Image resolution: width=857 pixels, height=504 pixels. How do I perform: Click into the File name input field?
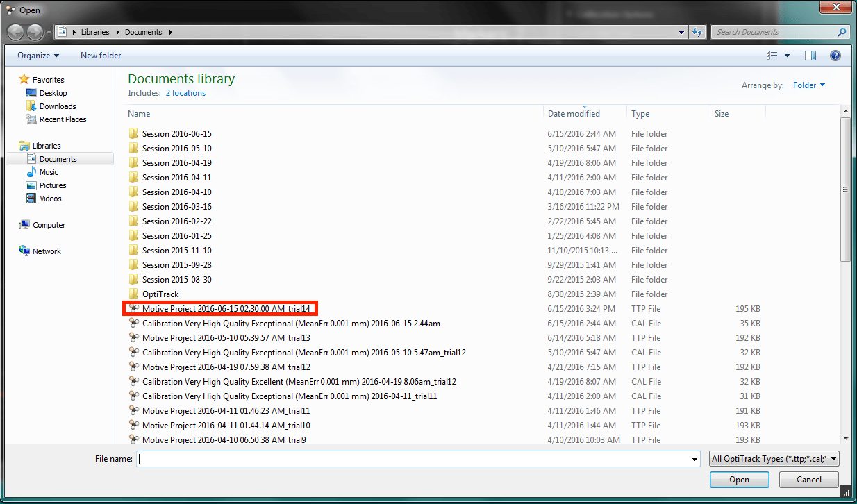point(413,459)
